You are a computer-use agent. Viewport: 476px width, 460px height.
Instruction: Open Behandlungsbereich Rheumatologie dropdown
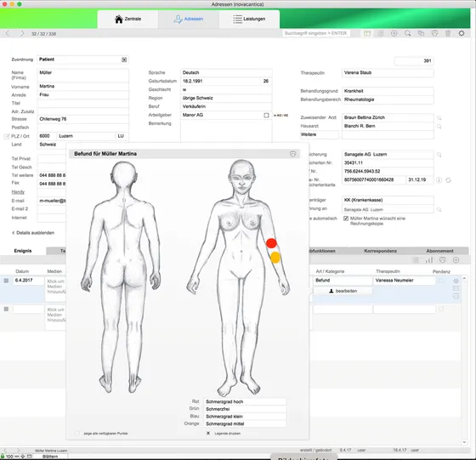[388, 99]
